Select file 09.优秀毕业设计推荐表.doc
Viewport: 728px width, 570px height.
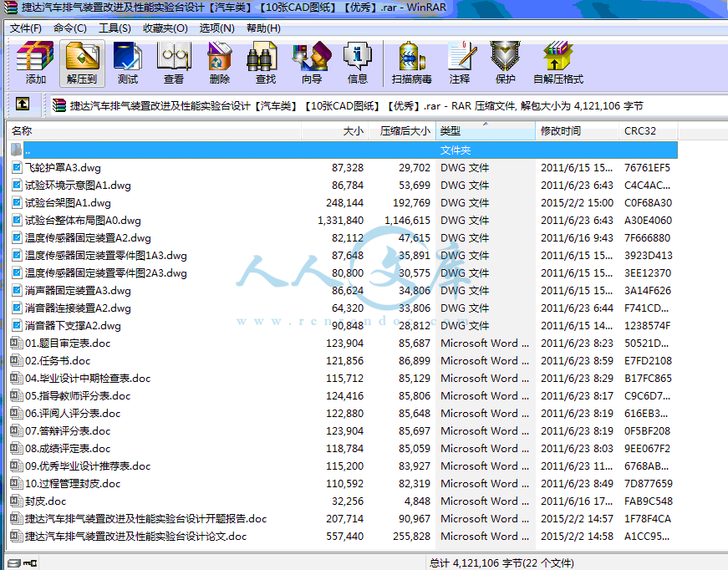pos(88,466)
